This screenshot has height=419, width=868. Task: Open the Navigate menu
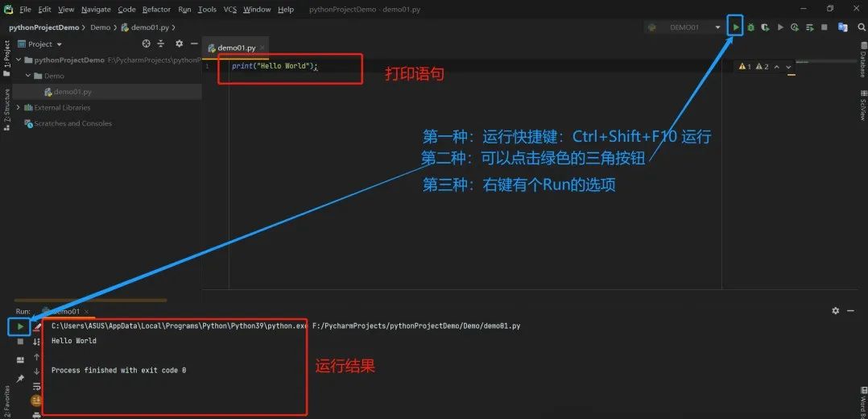pyautogui.click(x=96, y=10)
